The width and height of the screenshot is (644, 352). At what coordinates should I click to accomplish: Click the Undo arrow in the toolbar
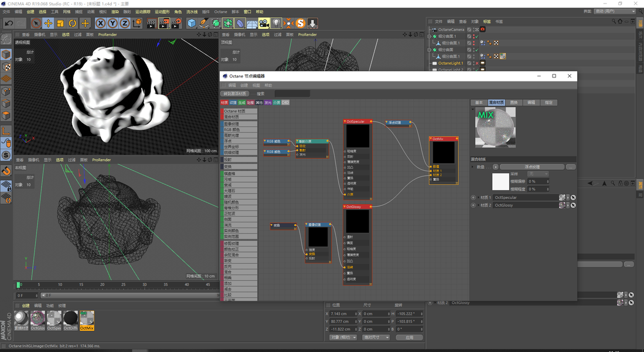pos(9,23)
